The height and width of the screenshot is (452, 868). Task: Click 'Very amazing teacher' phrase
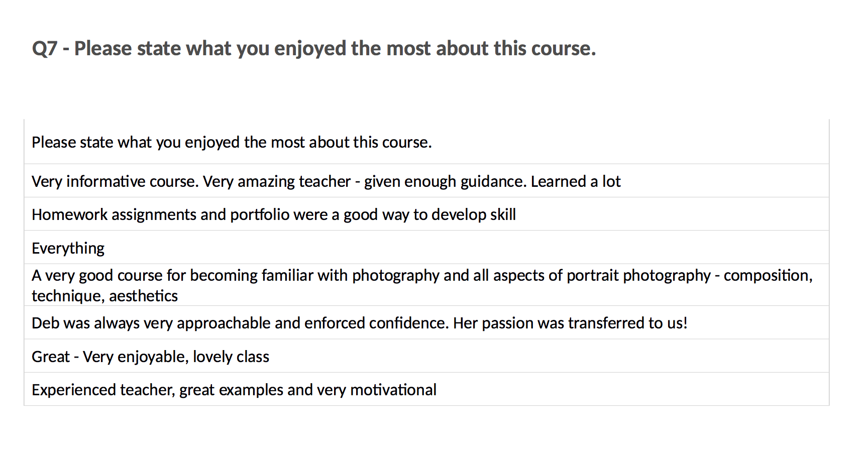[x=277, y=181]
